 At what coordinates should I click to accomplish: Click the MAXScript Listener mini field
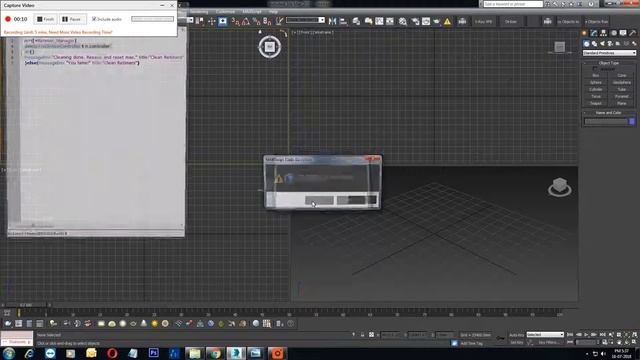[17, 338]
